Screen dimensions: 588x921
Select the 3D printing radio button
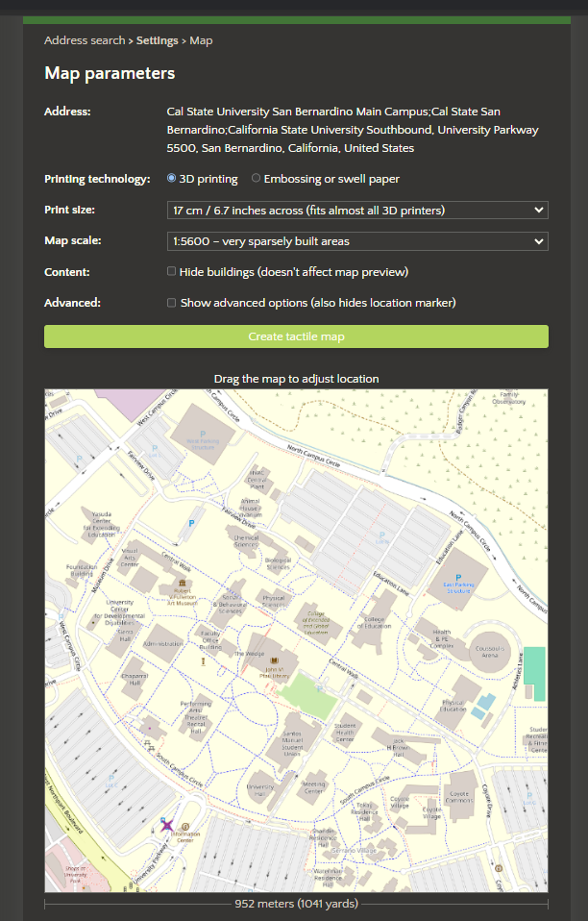pos(171,178)
